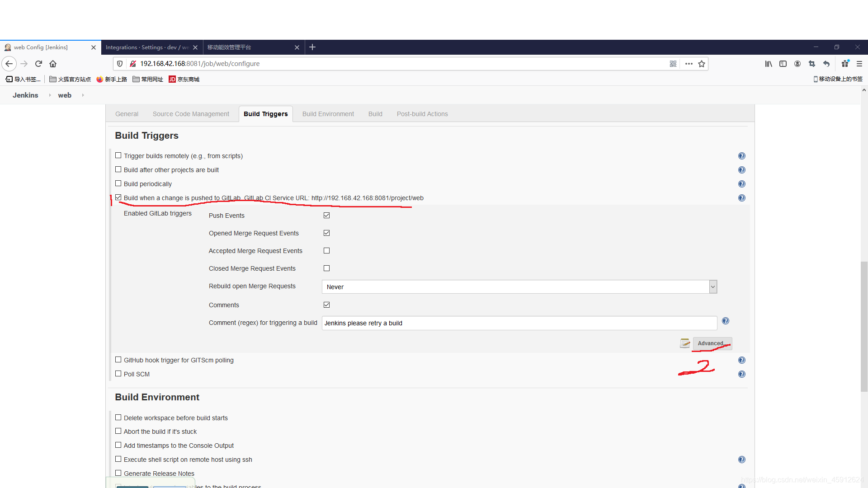Switch to Build tab
Screen dimensions: 868x488
[x=375, y=114]
